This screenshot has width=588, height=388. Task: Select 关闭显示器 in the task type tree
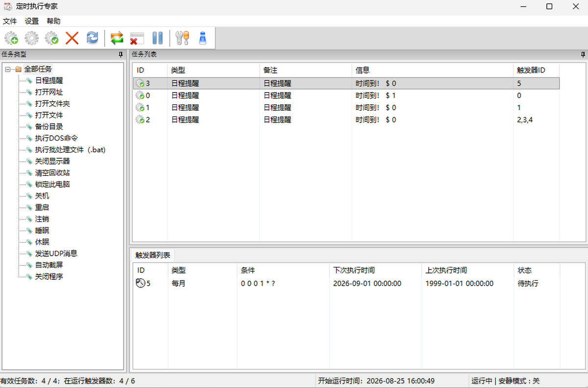(x=52, y=161)
